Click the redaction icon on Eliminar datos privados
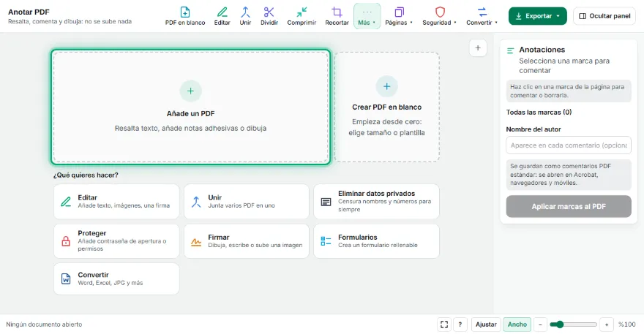The image size is (644, 334). [x=326, y=202]
